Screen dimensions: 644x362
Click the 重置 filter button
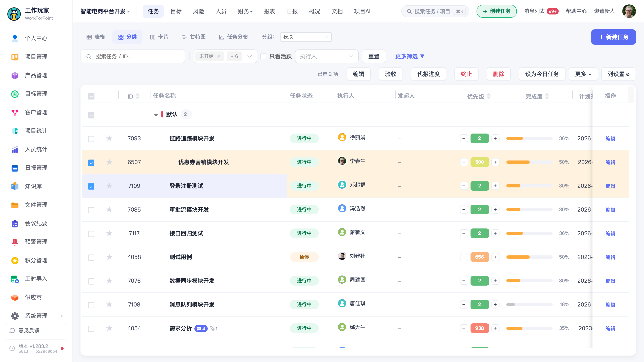coord(374,56)
